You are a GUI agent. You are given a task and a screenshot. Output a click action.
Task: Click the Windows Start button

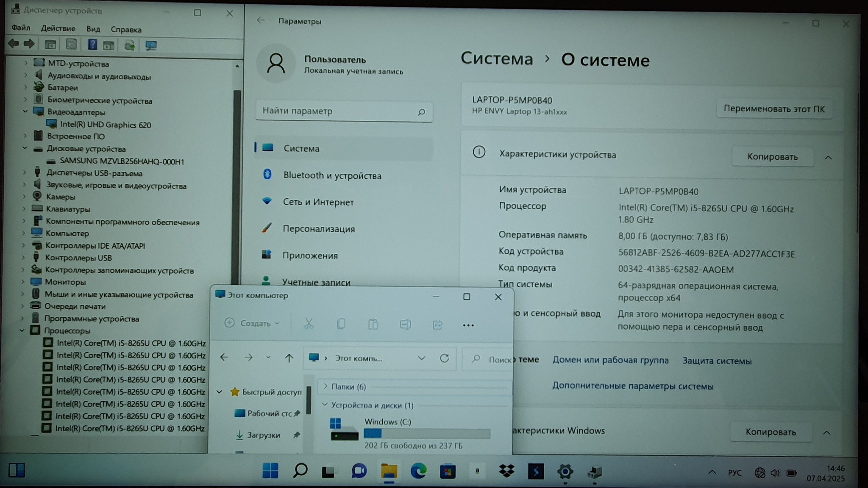[270, 471]
